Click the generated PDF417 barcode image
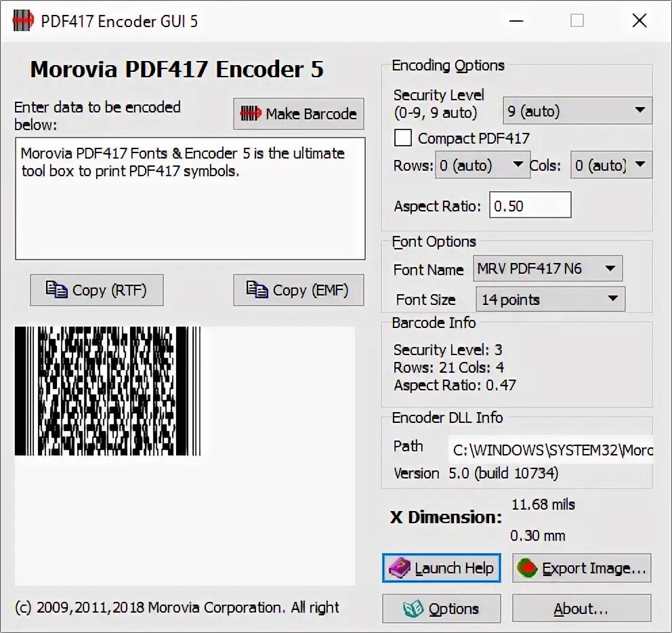 pyautogui.click(x=108, y=391)
